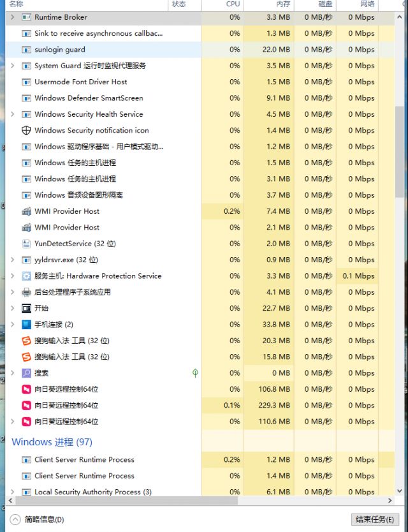Click the 15.8 MB memory value
Image resolution: width=408 pixels, height=532 pixels.
[277, 357]
